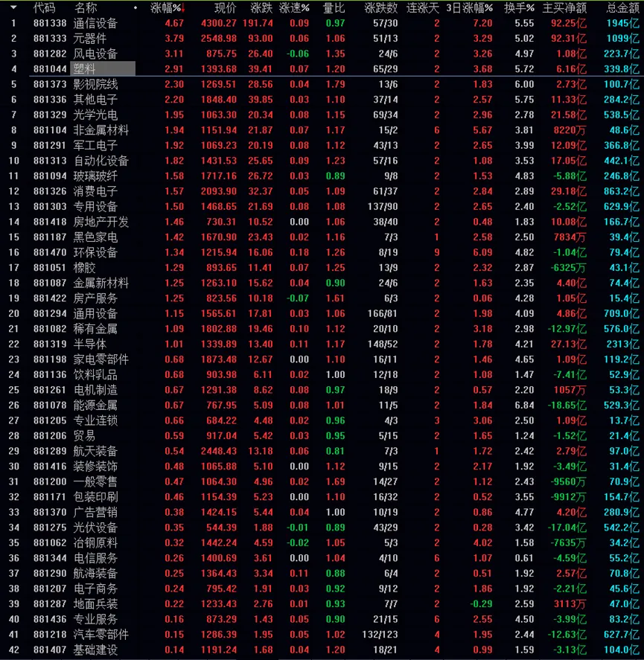Sort by the 主买净额 column header

[x=564, y=7]
